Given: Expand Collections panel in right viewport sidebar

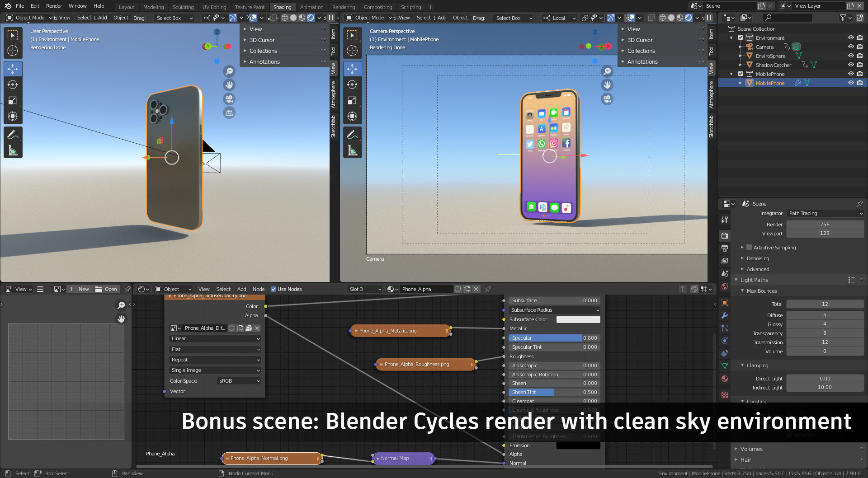Looking at the screenshot, I should coord(641,51).
